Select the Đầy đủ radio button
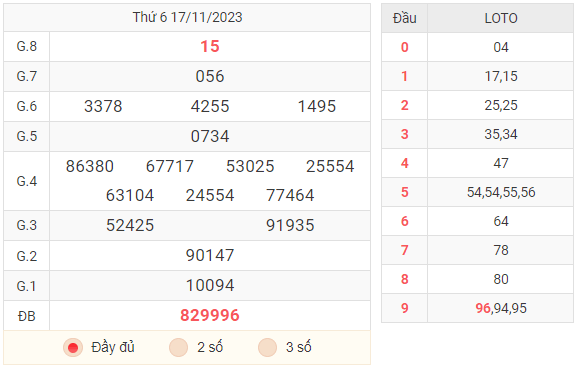The width and height of the screenshot is (578, 371). [x=73, y=347]
